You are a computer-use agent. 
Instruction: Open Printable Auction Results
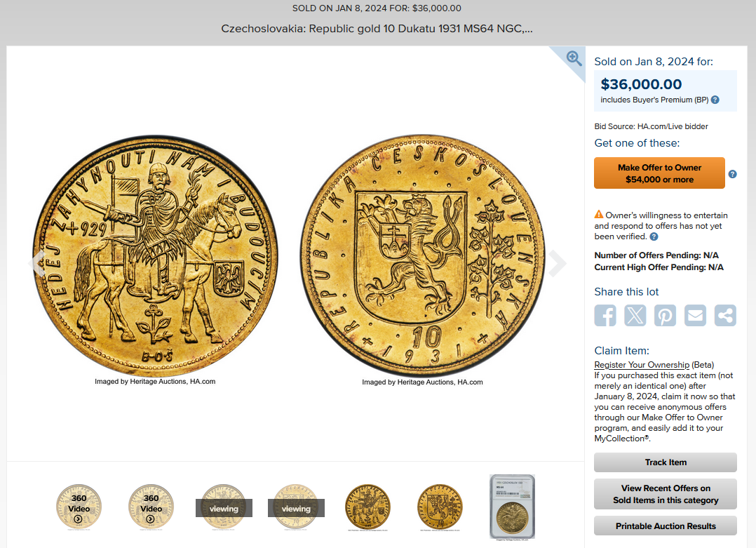[666, 526]
